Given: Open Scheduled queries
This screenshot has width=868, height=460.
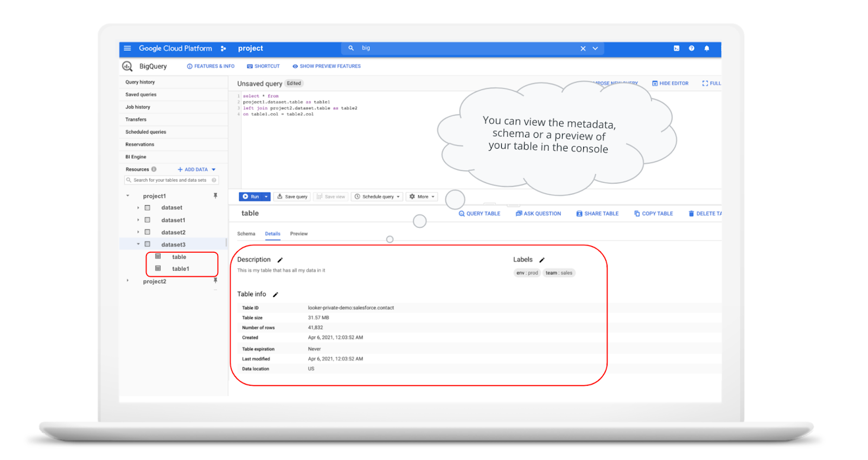Looking at the screenshot, I should coord(146,132).
